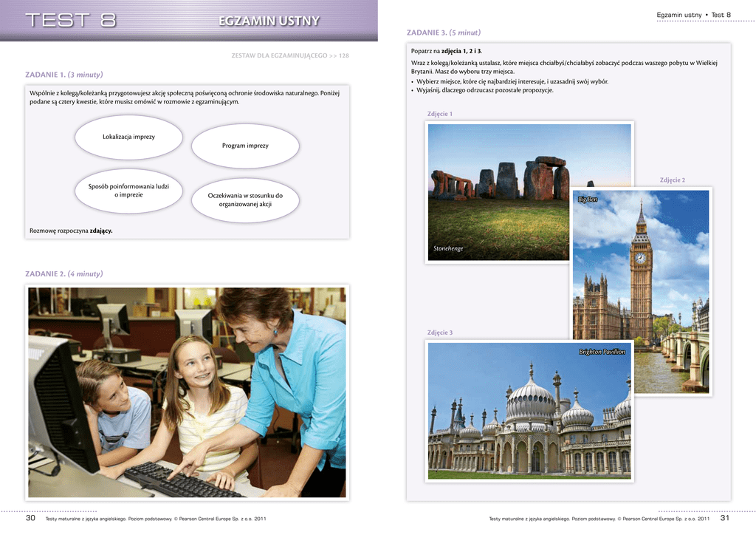Click the 'Egzamin ustny • Test 8' page header
The image size is (756, 535).
point(693,15)
